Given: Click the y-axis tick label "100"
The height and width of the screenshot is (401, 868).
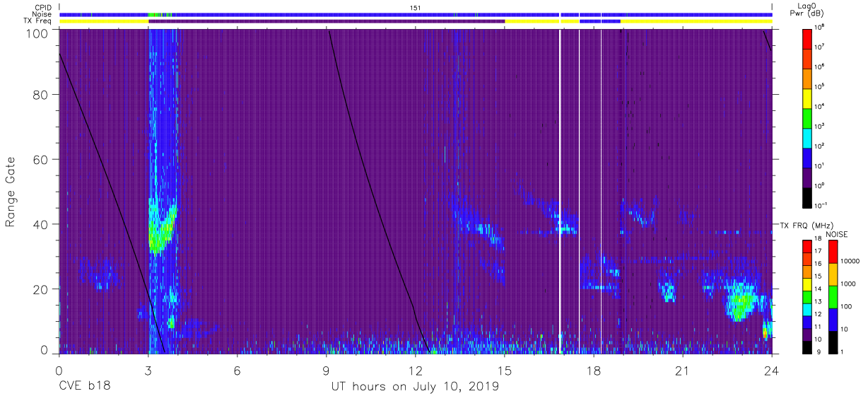Looking at the screenshot, I should tap(36, 33).
